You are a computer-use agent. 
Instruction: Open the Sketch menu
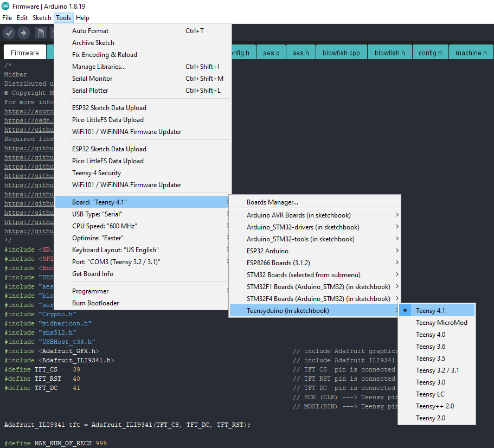pos(42,18)
